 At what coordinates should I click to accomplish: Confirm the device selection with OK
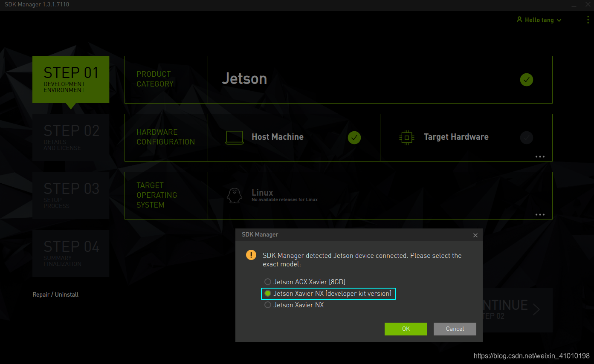click(x=406, y=329)
